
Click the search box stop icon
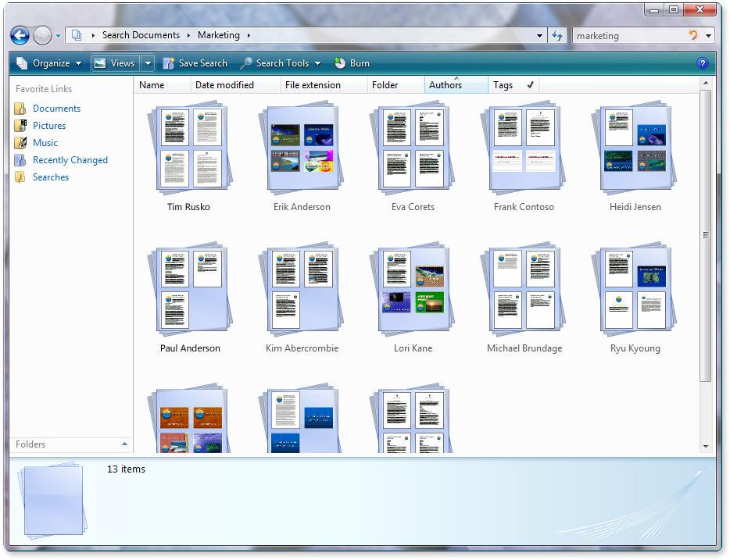[x=692, y=35]
